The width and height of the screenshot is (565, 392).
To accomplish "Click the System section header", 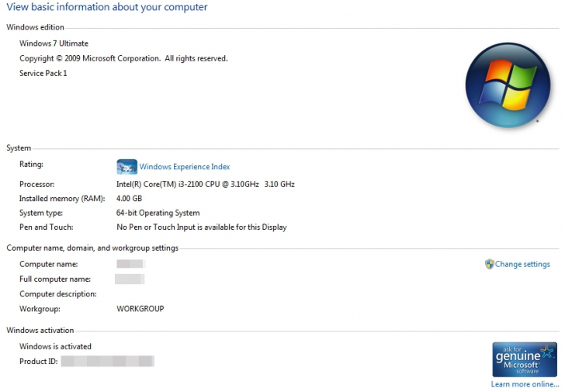I will (x=19, y=148).
